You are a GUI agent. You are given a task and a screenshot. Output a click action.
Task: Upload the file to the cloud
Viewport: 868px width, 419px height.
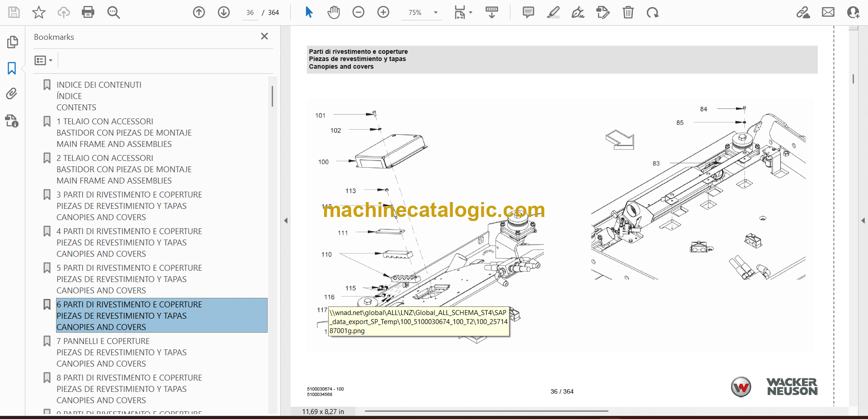pos(63,12)
